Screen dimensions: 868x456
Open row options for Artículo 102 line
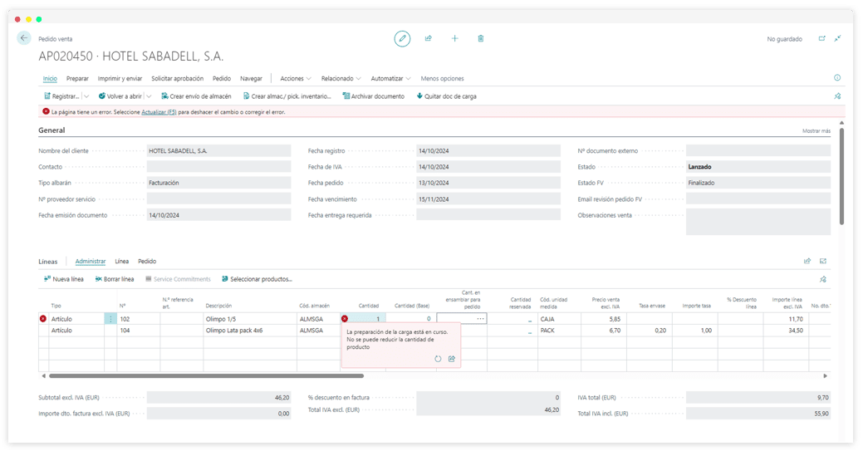pos(110,318)
